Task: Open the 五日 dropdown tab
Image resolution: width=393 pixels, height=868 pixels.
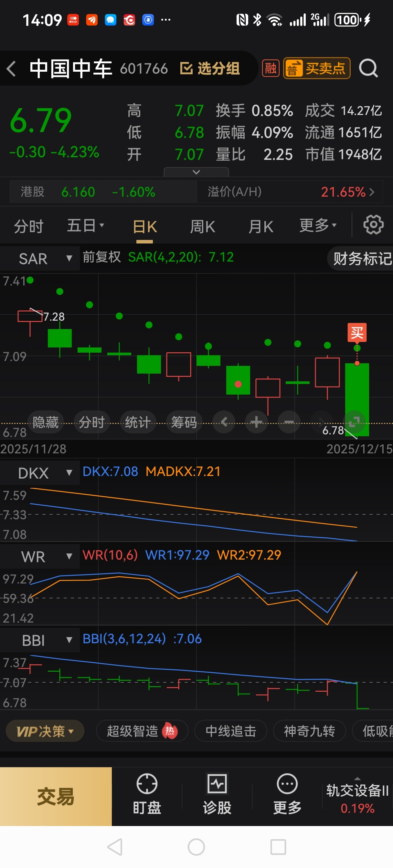Action: (85, 225)
